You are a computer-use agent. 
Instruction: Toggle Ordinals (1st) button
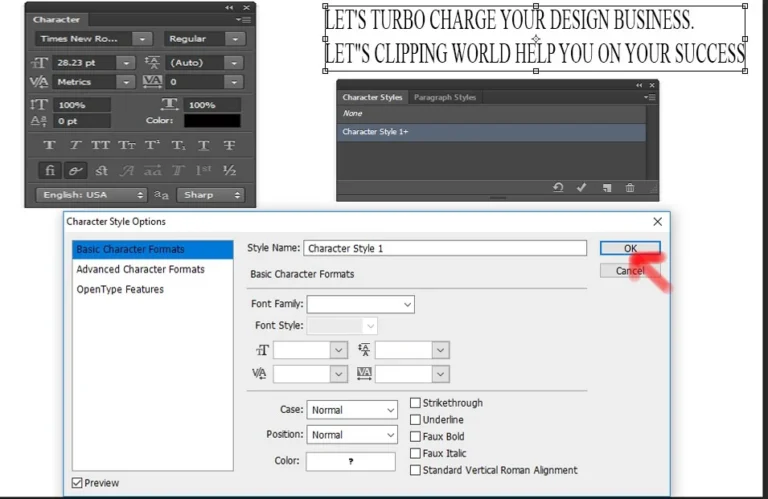[x=203, y=170]
